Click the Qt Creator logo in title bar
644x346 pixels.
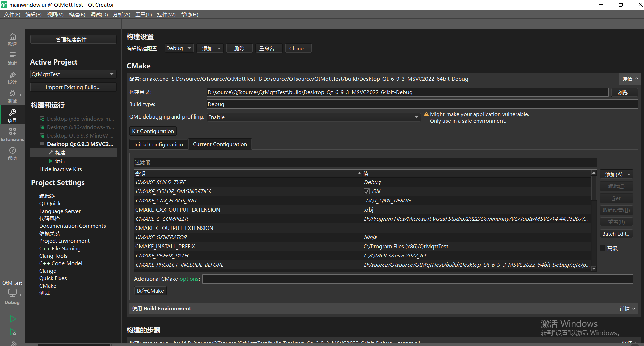[x=4, y=5]
